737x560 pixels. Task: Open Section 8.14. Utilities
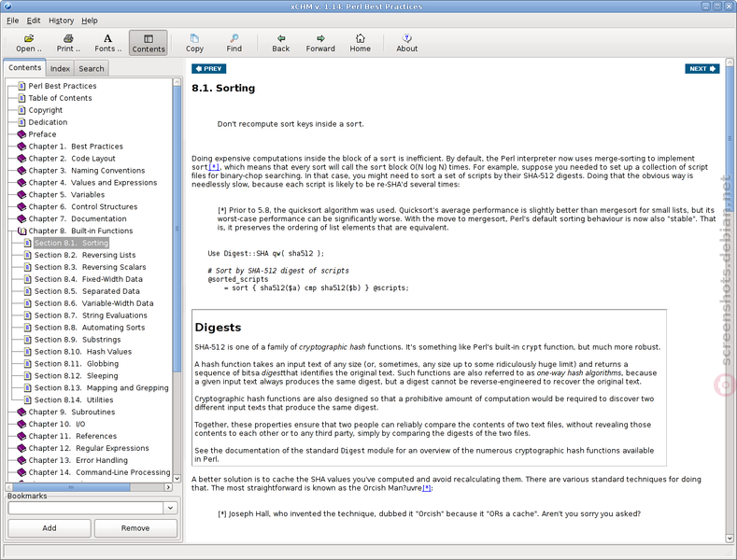click(74, 399)
